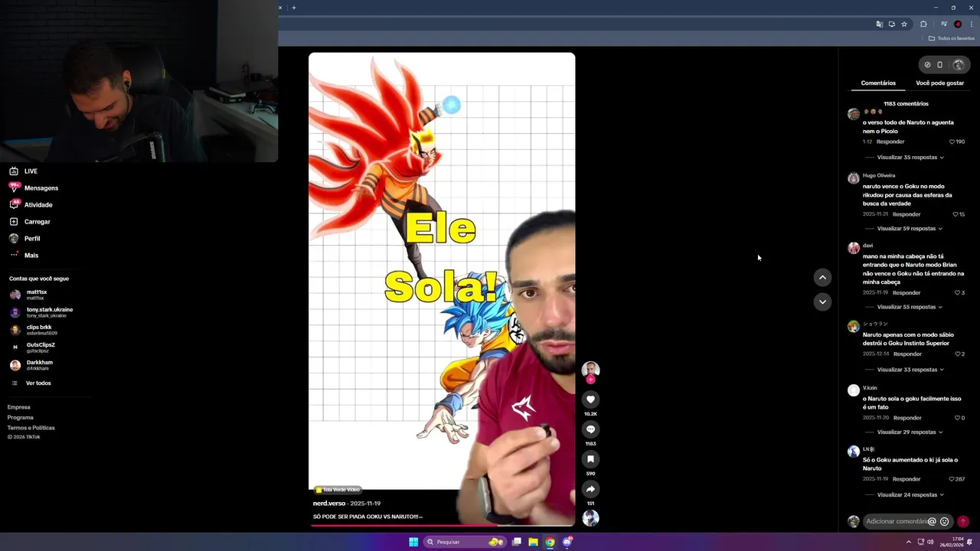Expand Visualizar 33 respostas
Viewport: 980px width, 551px height.
pos(910,370)
